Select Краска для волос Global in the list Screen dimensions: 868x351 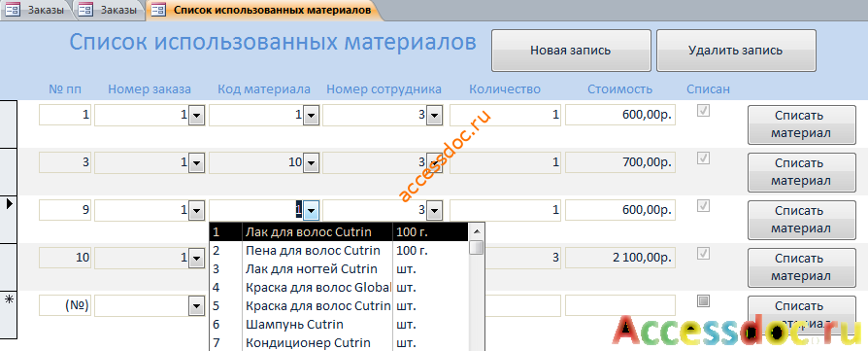pos(339,287)
